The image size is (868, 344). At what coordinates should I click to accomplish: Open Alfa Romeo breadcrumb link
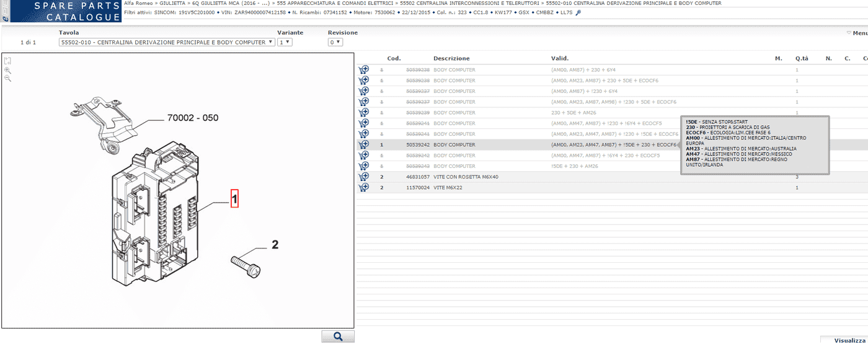click(139, 3)
